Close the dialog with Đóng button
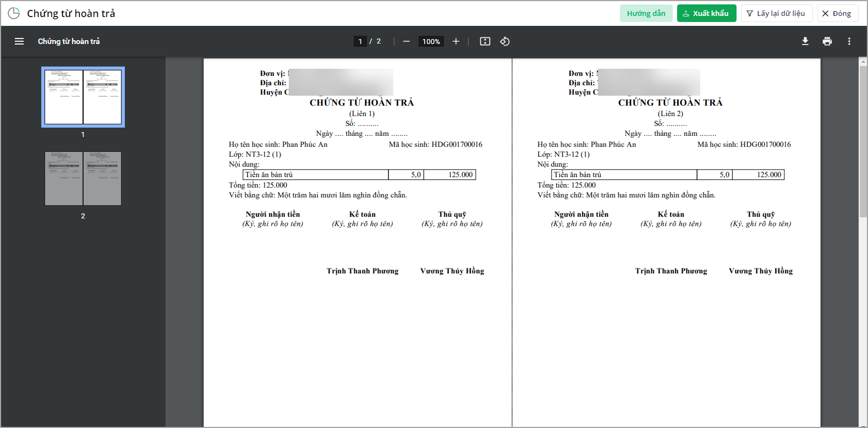Viewport: 868px width, 428px height. pos(838,13)
